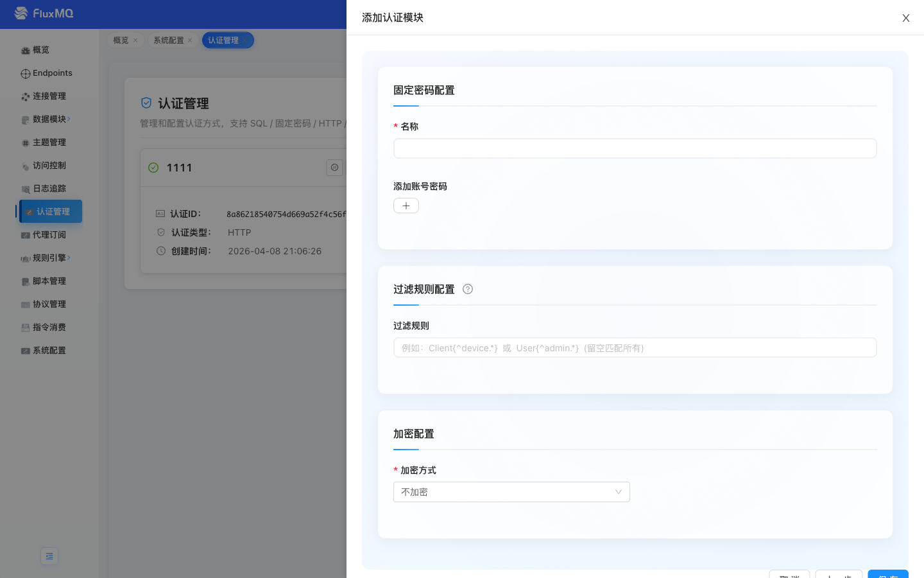The height and width of the screenshot is (578, 924).
Task: Go to Endpoints via its globe icon
Action: [x=26, y=74]
